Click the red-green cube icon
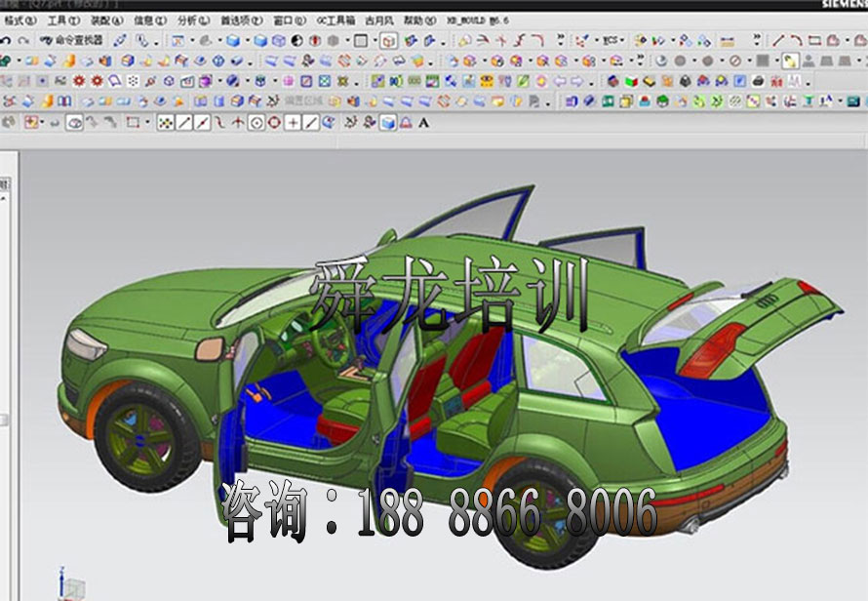868x601 pixels. click(x=632, y=81)
